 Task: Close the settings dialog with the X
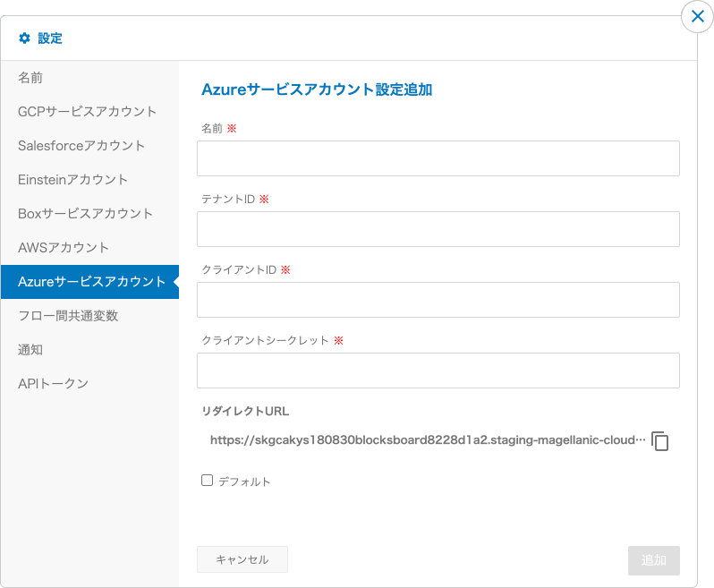tap(697, 17)
